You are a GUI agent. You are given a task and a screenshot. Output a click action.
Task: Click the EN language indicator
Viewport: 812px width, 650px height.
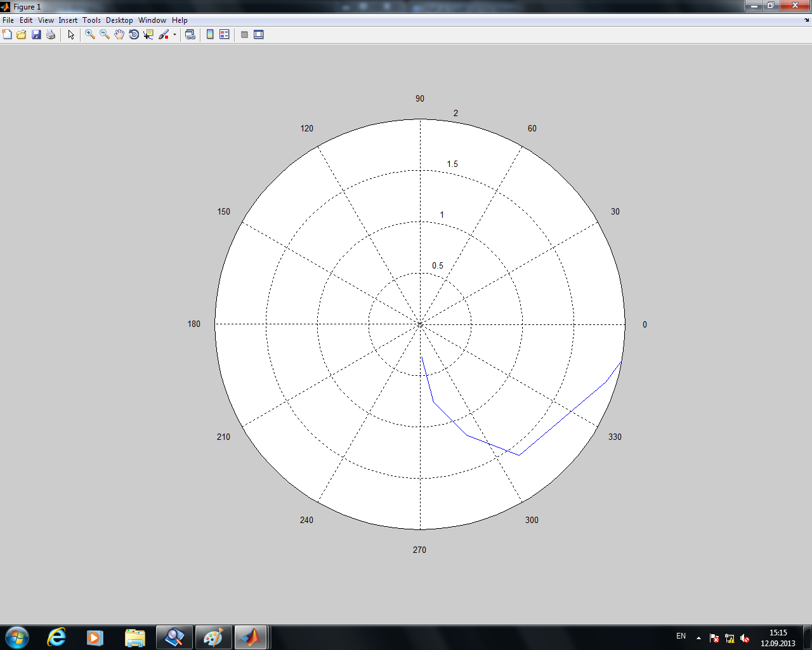point(681,636)
